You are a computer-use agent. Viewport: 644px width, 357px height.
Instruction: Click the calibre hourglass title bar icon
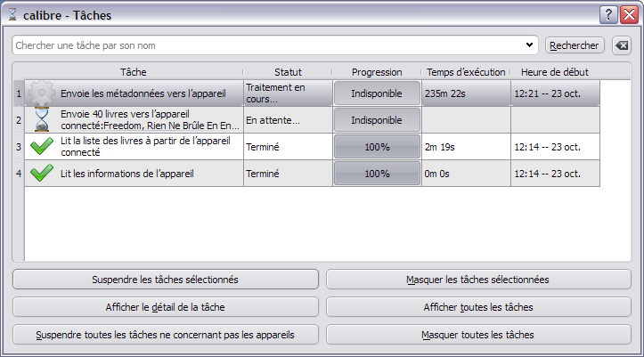(12, 15)
